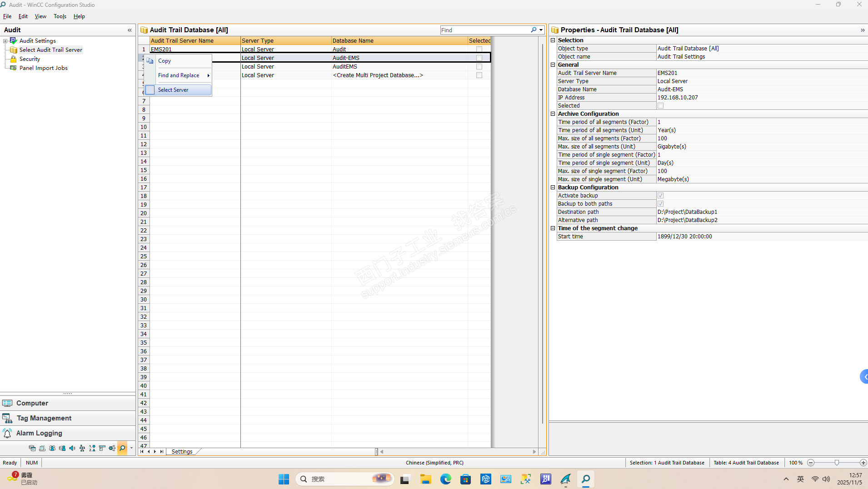This screenshot has height=489, width=868.
Task: Open the Find and Replace submenu
Action: point(179,75)
